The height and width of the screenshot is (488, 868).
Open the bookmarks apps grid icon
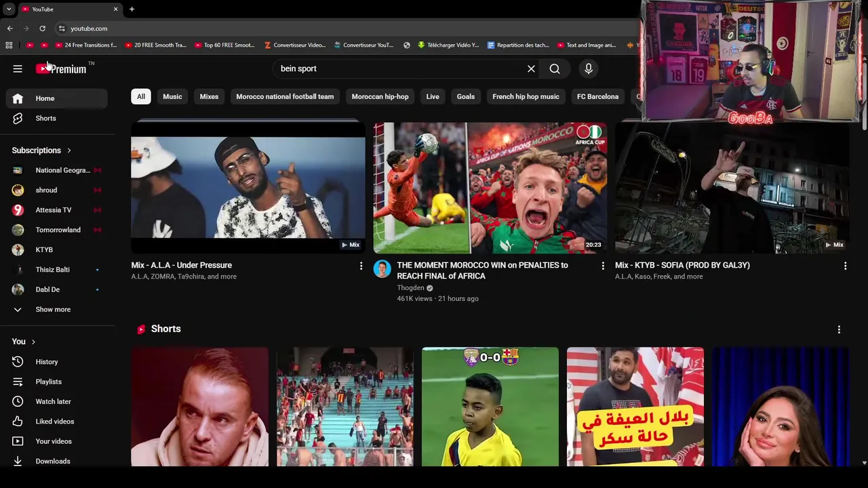pos(9,45)
